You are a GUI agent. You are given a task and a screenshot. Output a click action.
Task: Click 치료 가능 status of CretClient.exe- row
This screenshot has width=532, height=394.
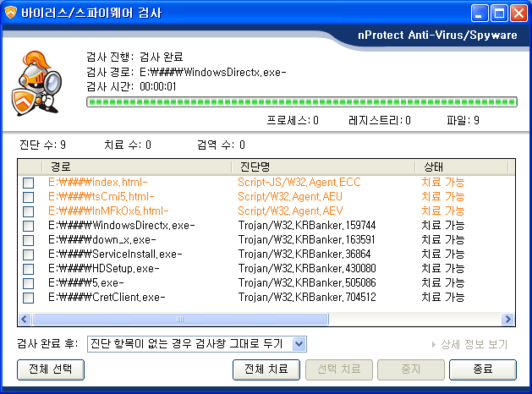click(x=442, y=298)
